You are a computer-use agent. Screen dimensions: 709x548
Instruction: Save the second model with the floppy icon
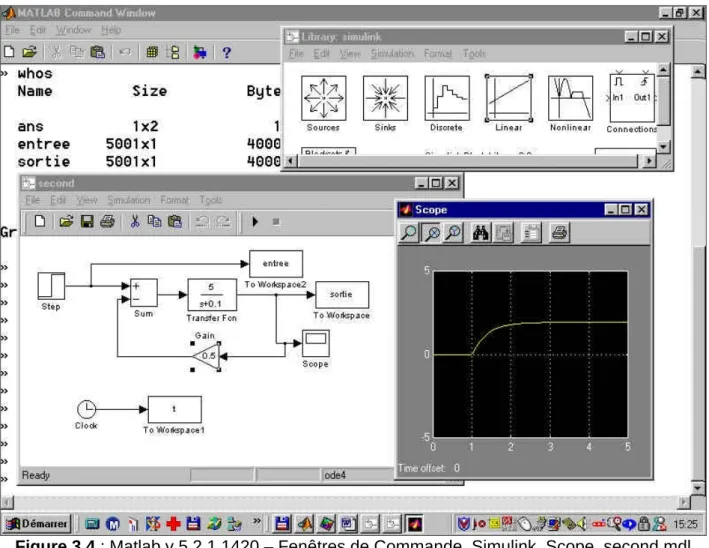click(x=87, y=222)
